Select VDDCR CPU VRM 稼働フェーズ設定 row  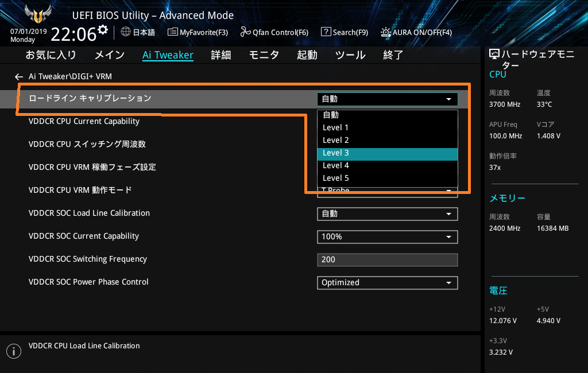pyautogui.click(x=92, y=167)
